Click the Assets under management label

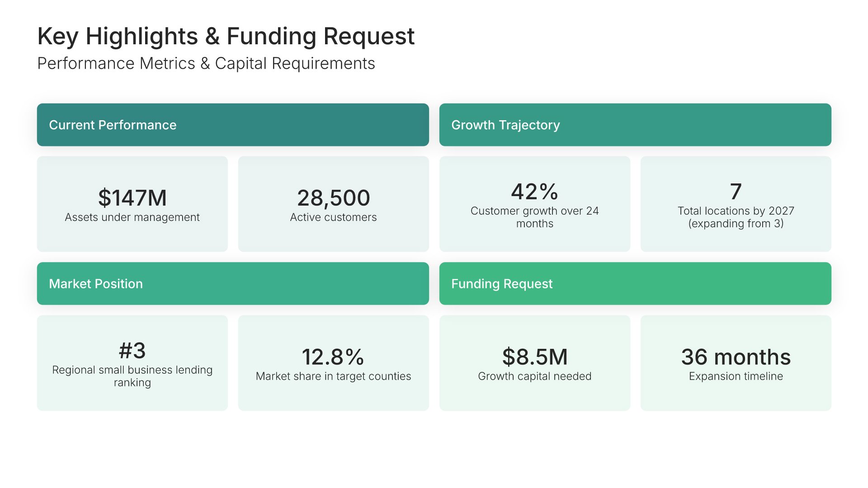(132, 217)
